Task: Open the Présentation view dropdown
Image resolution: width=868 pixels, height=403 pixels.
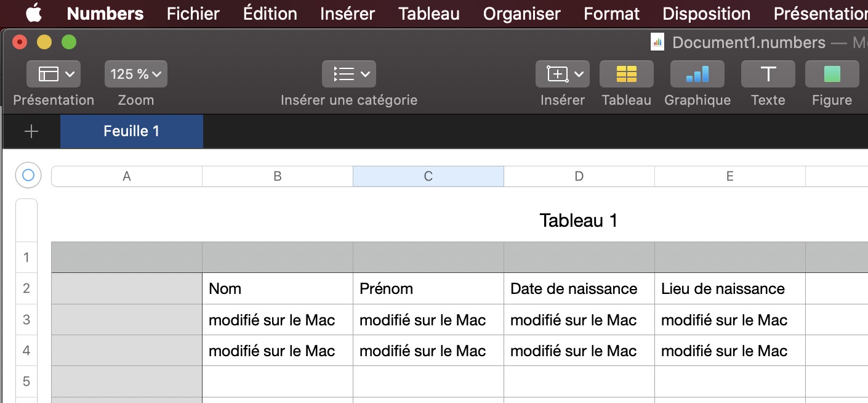Action: [54, 75]
